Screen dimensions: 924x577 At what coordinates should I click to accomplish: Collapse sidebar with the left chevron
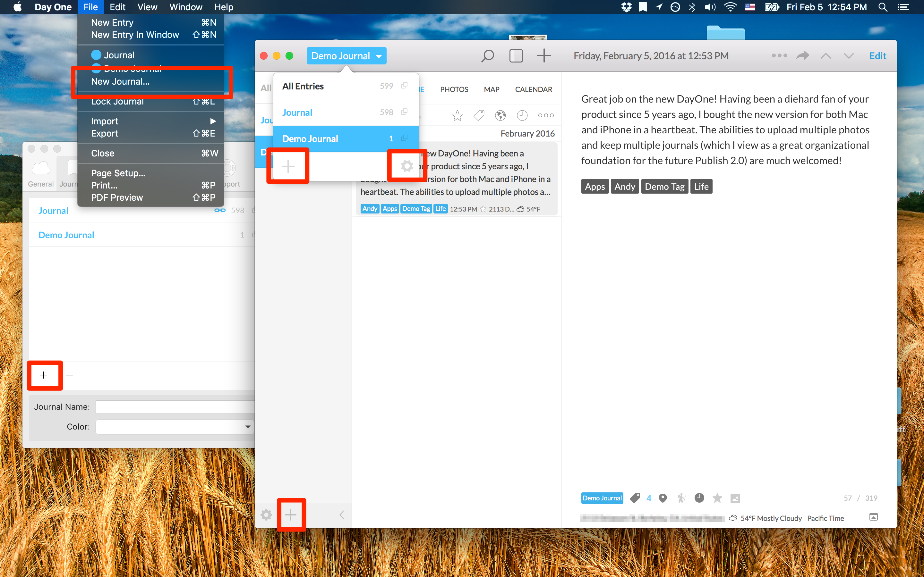[342, 515]
